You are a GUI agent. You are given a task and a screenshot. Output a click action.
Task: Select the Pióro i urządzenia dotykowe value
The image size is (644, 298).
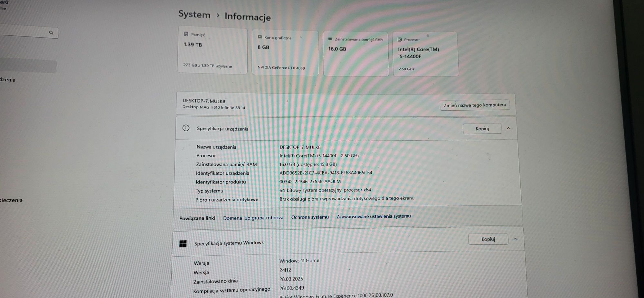click(x=347, y=198)
